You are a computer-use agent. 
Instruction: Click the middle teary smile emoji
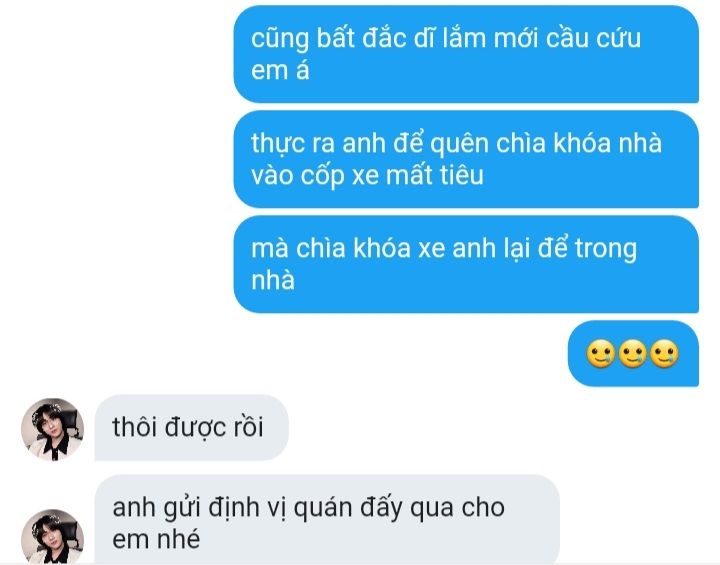point(633,354)
